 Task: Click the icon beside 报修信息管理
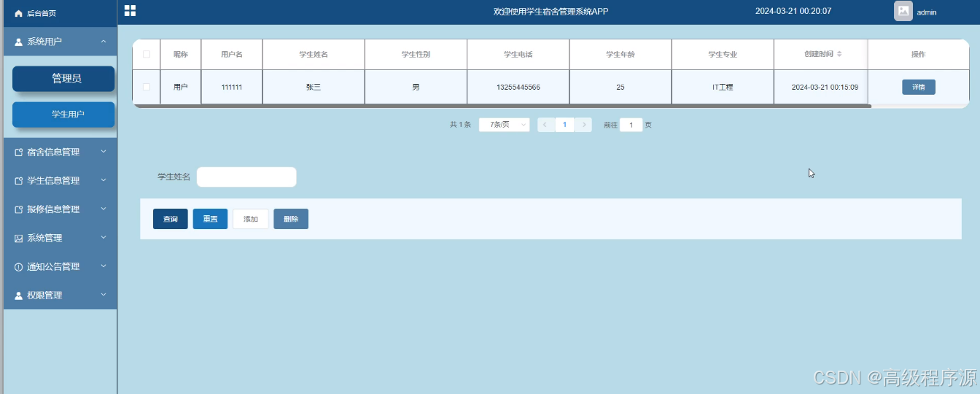coord(19,209)
